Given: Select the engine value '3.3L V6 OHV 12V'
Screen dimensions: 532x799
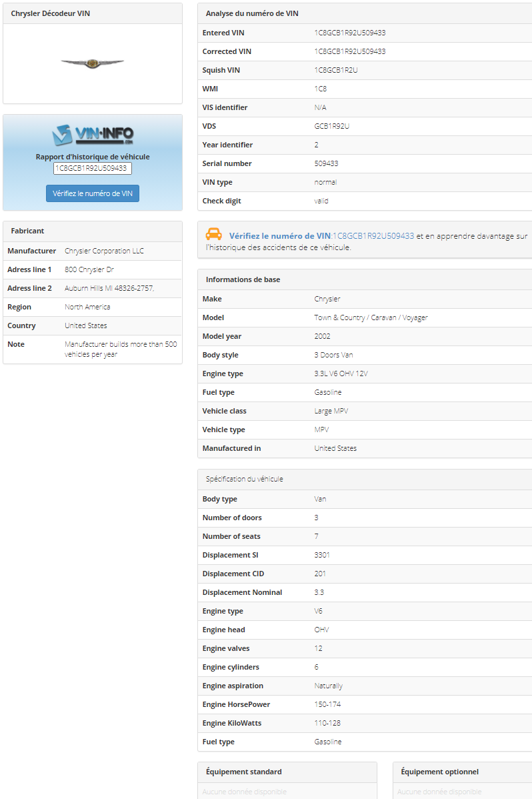Looking at the screenshot, I should [x=341, y=373].
